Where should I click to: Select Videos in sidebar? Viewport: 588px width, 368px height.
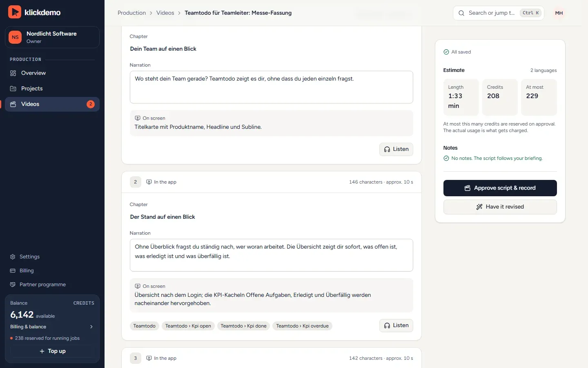coord(52,104)
